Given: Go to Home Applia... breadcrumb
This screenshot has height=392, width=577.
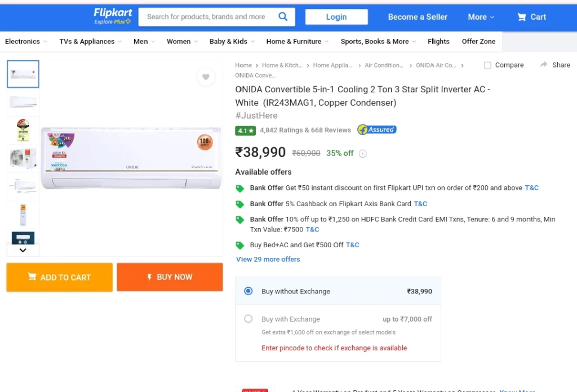Looking at the screenshot, I should click(332, 65).
